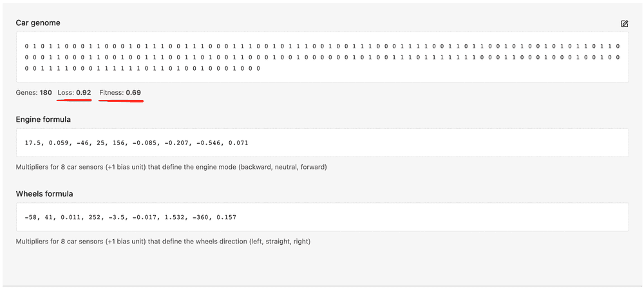Viewport: 644px width, 288px height.
Task: Click inside the Car genome binary field
Action: click(x=322, y=57)
